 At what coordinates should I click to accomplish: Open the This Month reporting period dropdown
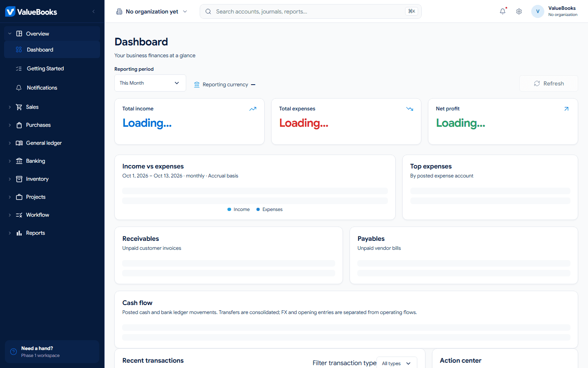(x=150, y=83)
